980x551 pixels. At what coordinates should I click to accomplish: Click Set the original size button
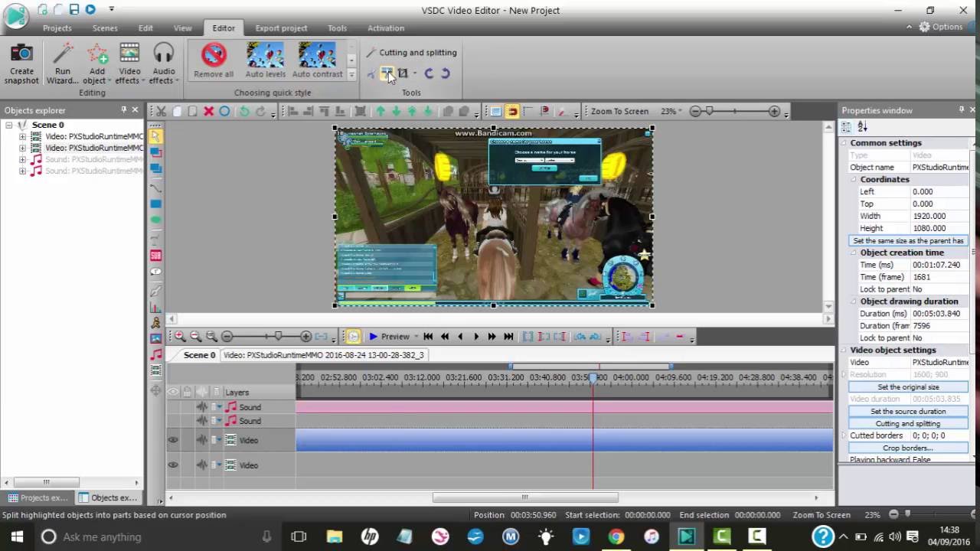pos(908,387)
